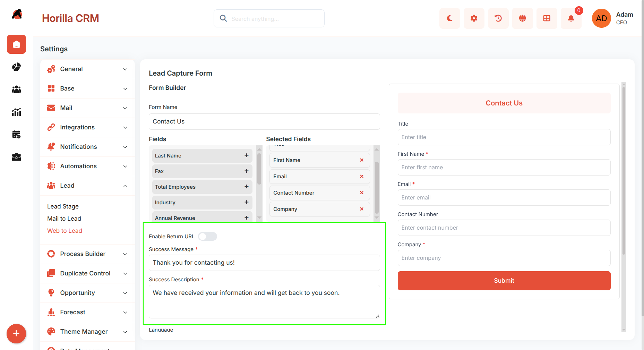Toggle dark mode moon icon

pyautogui.click(x=449, y=18)
